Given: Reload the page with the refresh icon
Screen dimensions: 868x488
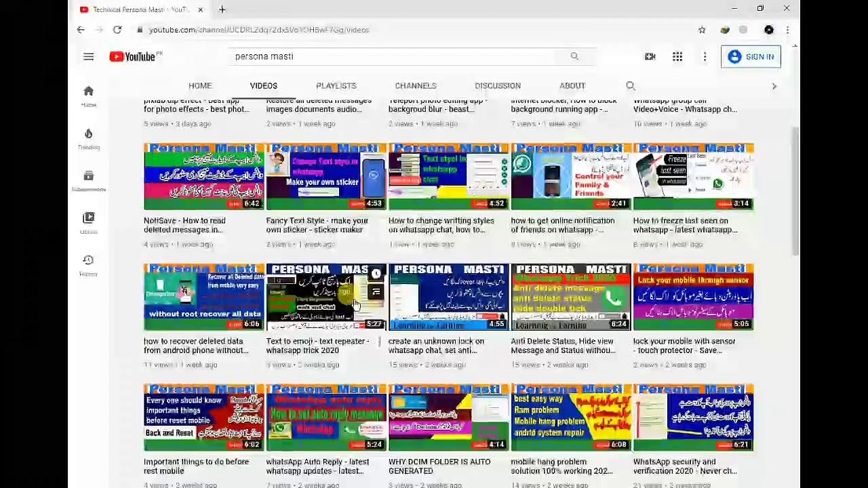Looking at the screenshot, I should (117, 30).
